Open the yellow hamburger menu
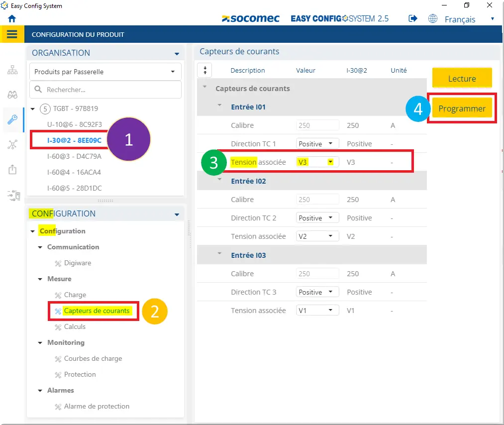Screen dimensions: 504x425 click(12, 34)
